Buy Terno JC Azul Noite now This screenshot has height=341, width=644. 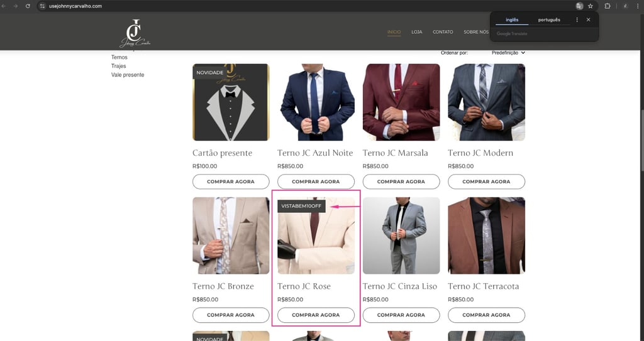pyautogui.click(x=316, y=181)
